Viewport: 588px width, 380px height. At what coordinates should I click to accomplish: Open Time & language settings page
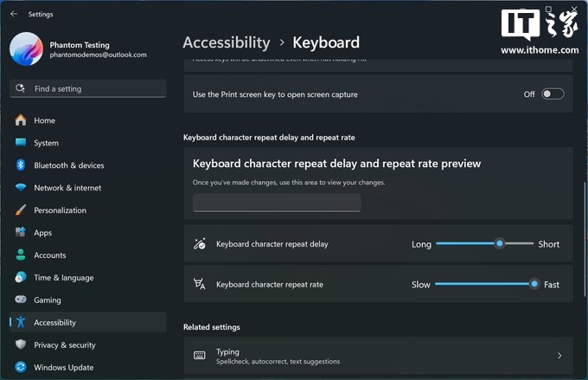pyautogui.click(x=63, y=278)
